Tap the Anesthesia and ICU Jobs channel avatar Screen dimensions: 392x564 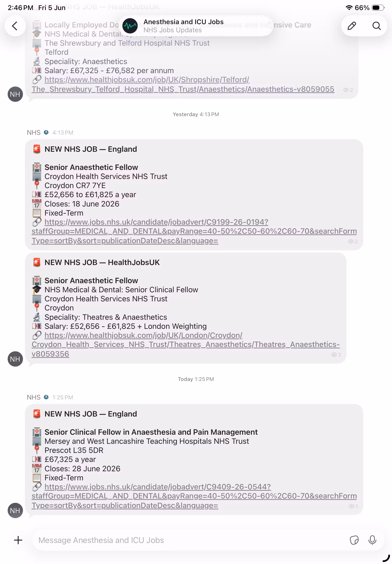coord(130,26)
